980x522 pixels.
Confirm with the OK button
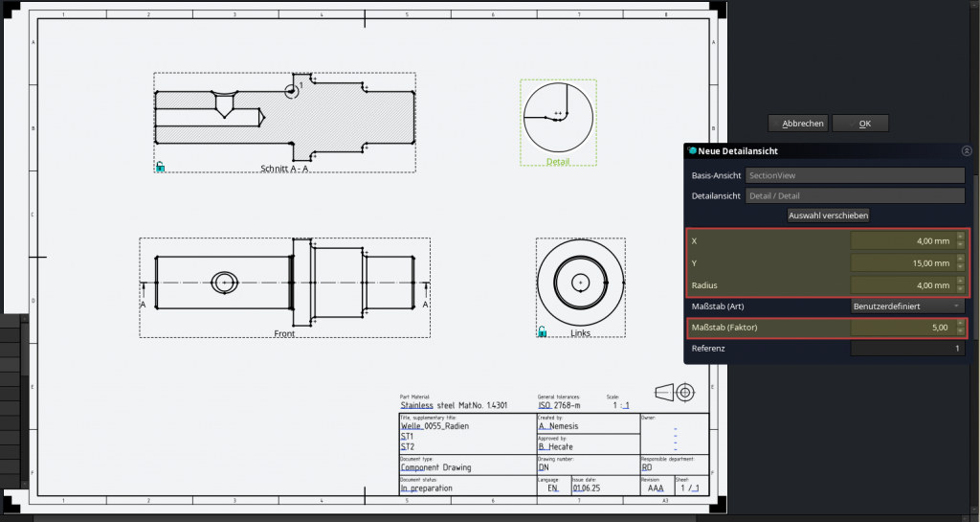click(863, 124)
